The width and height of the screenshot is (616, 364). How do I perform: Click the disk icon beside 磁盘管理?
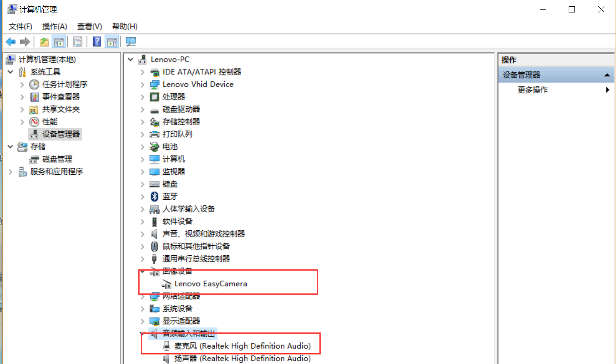[34, 159]
